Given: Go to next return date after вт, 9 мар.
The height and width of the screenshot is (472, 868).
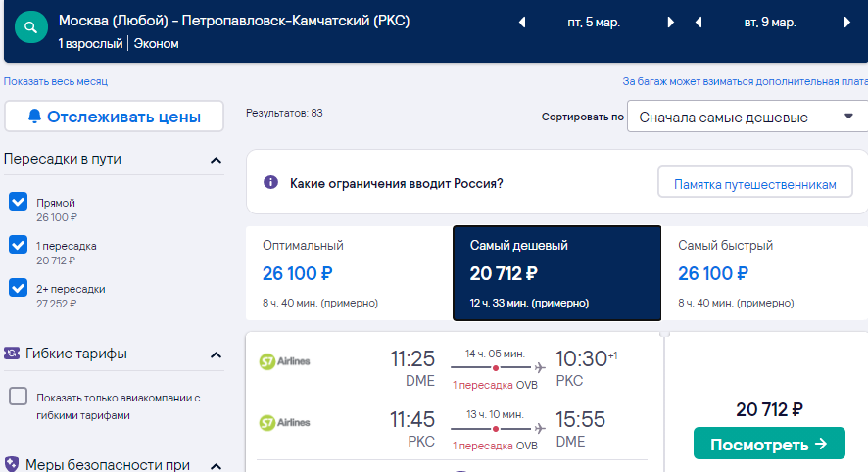Looking at the screenshot, I should (847, 23).
